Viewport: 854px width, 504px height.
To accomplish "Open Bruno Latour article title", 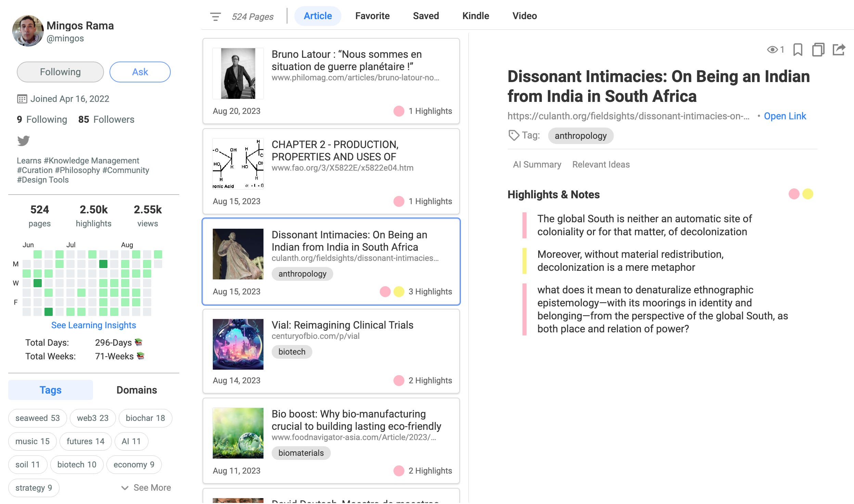I will click(x=347, y=61).
